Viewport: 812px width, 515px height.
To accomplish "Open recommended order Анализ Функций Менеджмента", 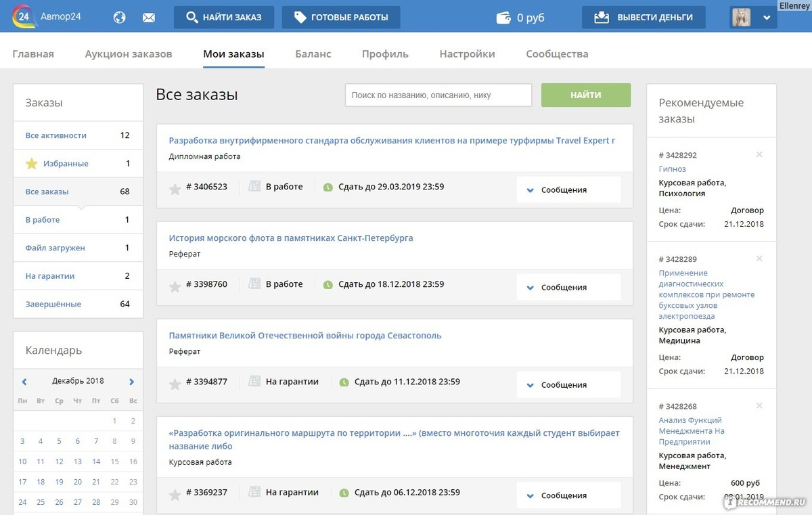I will (692, 431).
